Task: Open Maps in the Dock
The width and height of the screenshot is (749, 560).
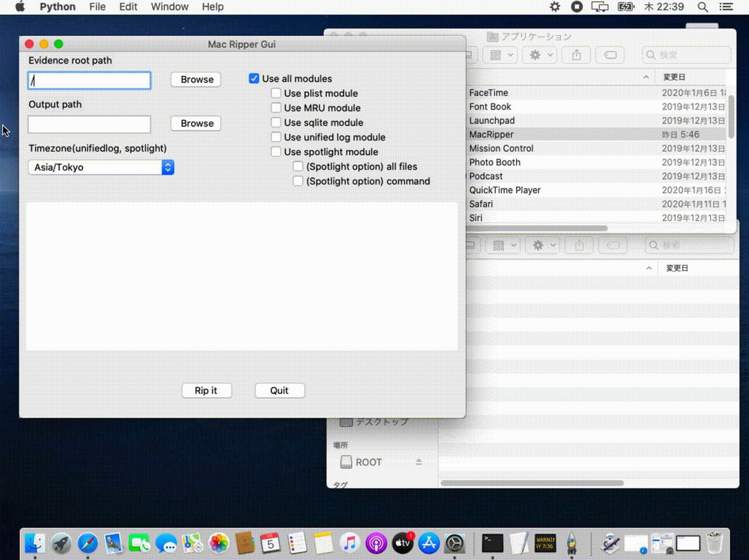Action: coord(193,543)
